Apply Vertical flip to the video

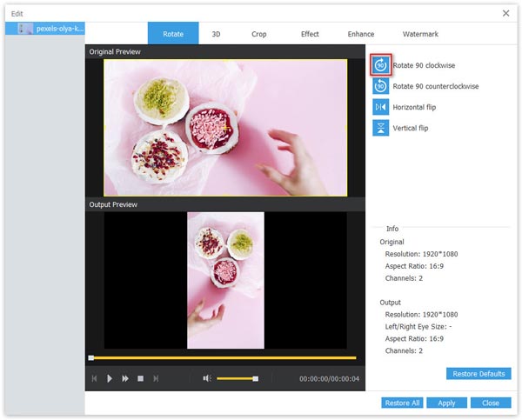[x=381, y=128]
